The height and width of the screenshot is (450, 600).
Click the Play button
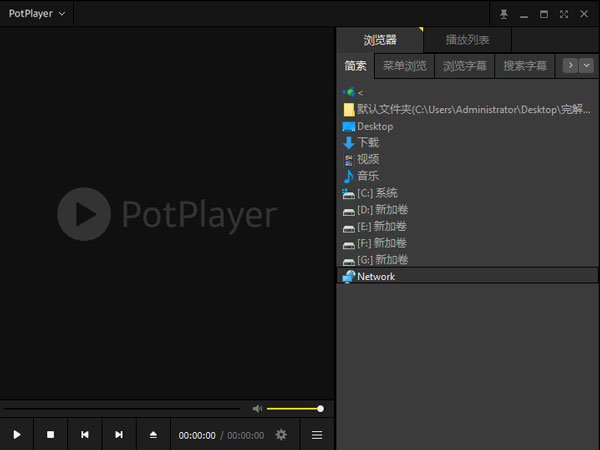17,435
